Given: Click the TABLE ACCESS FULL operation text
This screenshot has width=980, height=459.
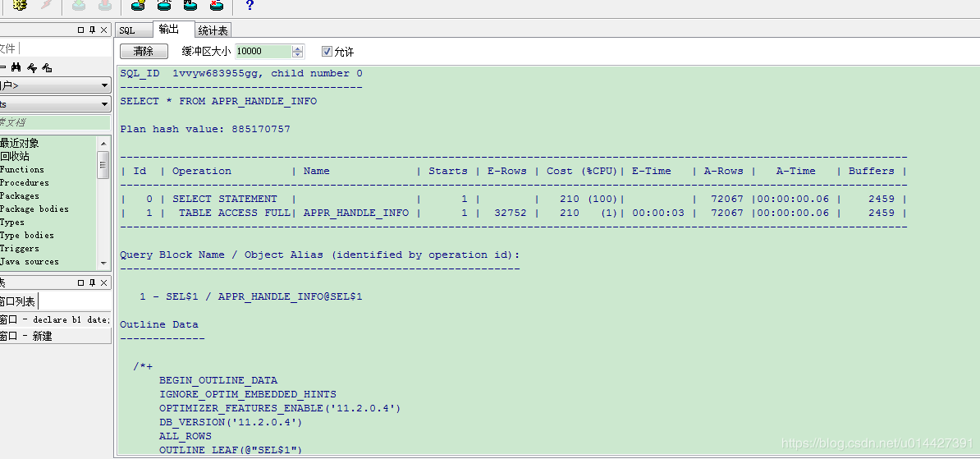Looking at the screenshot, I should [x=235, y=213].
